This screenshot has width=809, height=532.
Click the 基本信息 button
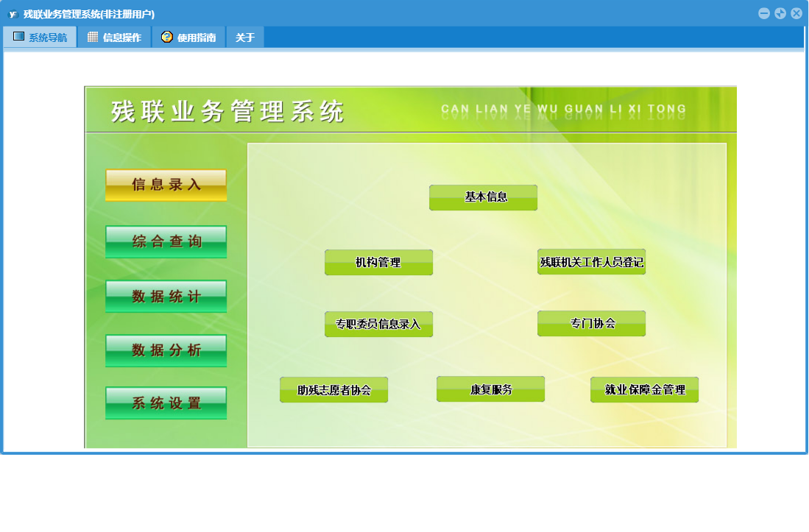coord(484,197)
